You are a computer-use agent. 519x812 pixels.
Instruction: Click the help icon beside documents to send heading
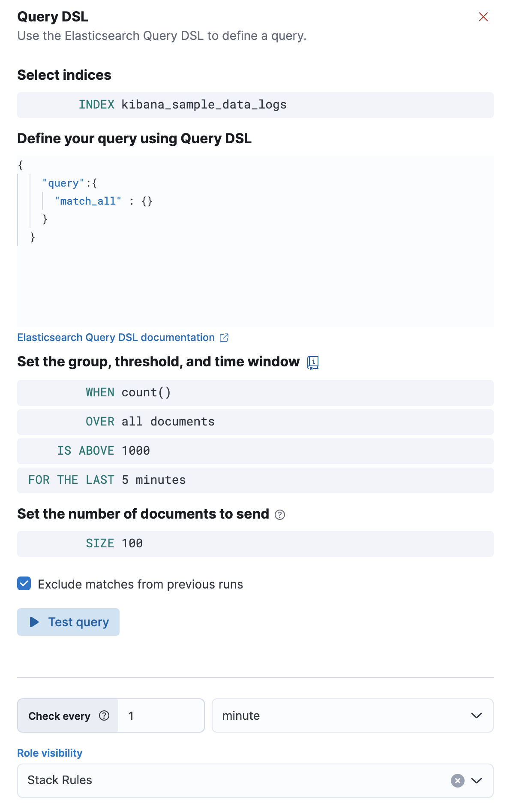pyautogui.click(x=281, y=514)
